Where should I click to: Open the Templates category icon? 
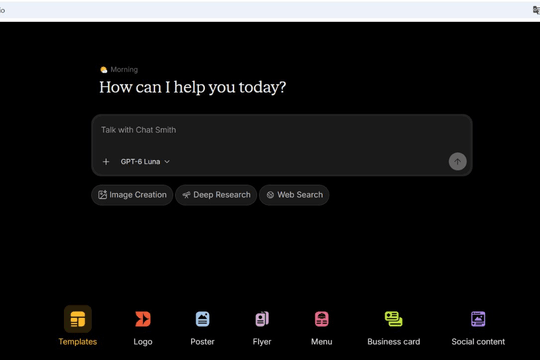(78, 319)
